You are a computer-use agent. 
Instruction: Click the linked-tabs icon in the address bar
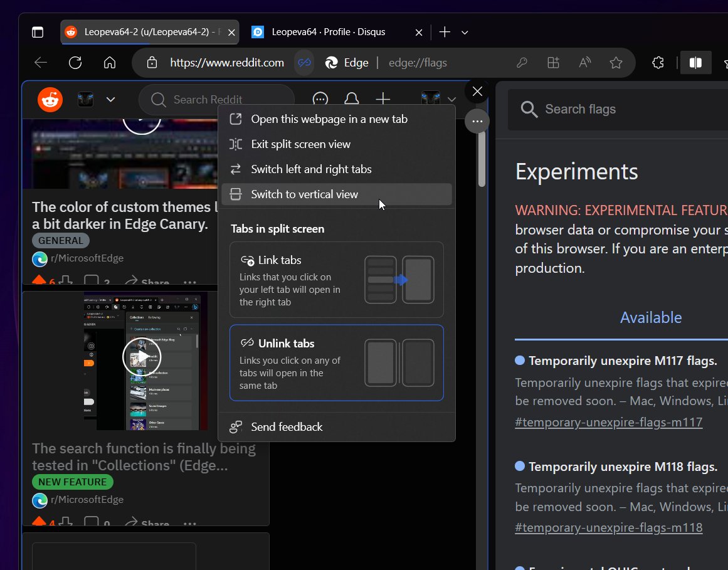[304, 63]
